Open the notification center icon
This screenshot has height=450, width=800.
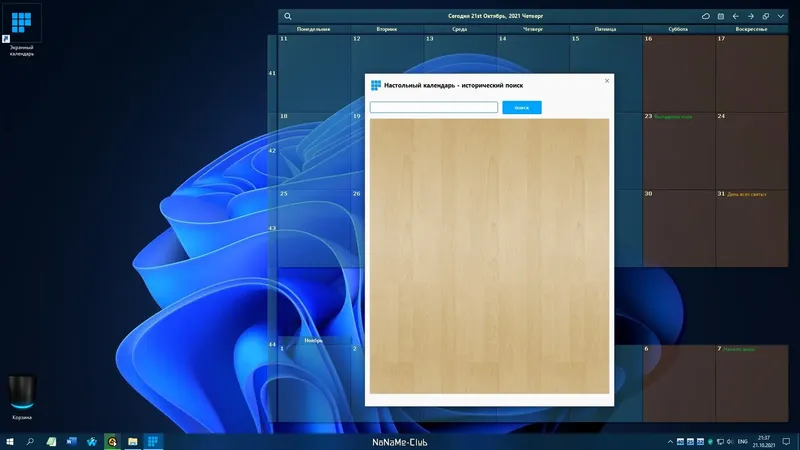(786, 442)
